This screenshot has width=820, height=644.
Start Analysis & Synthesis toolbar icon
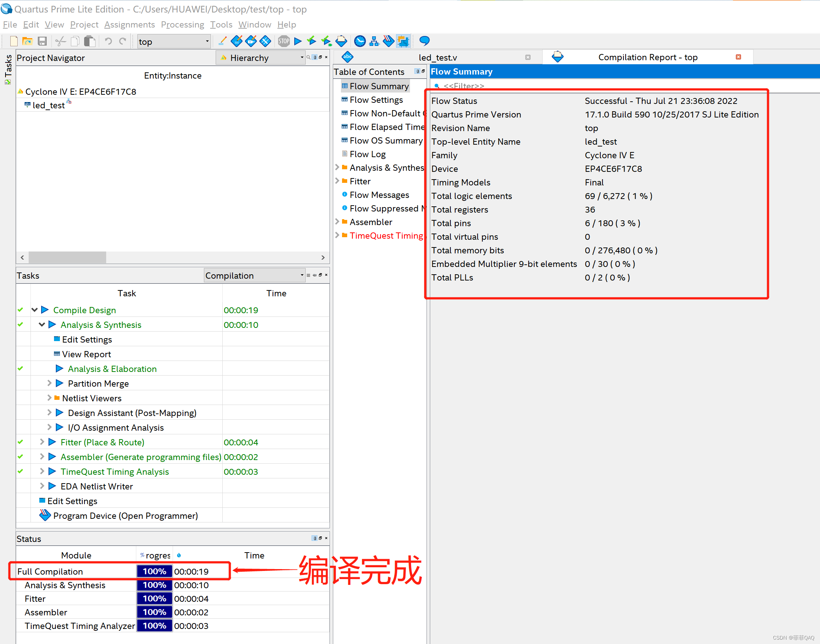[x=311, y=41]
